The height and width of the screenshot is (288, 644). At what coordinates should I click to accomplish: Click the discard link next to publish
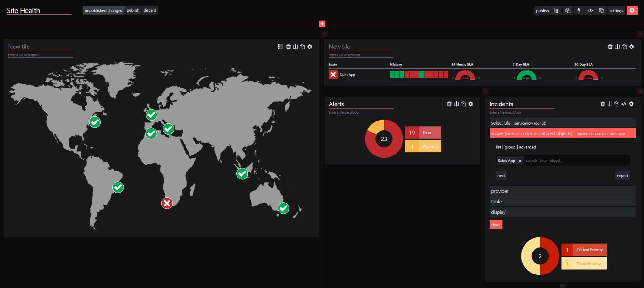point(150,10)
